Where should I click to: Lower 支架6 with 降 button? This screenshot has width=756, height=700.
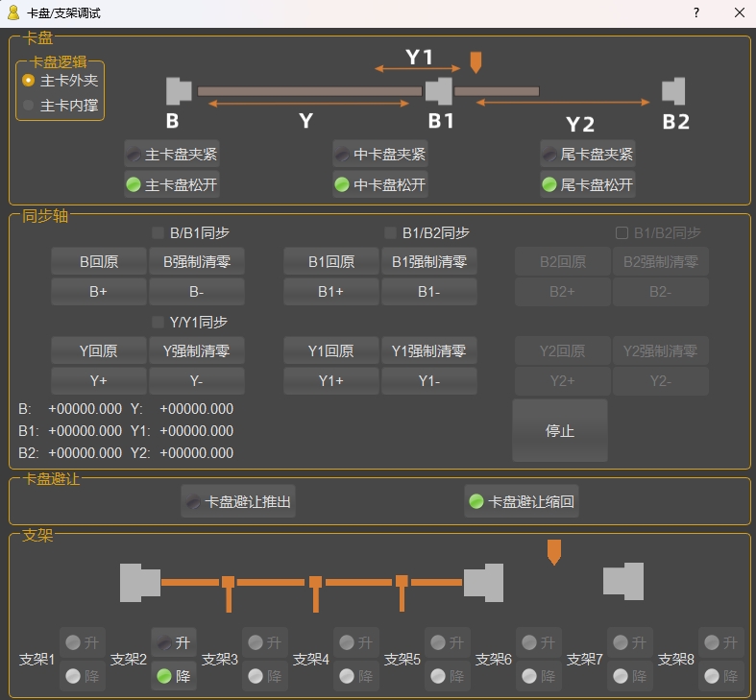coord(539,676)
